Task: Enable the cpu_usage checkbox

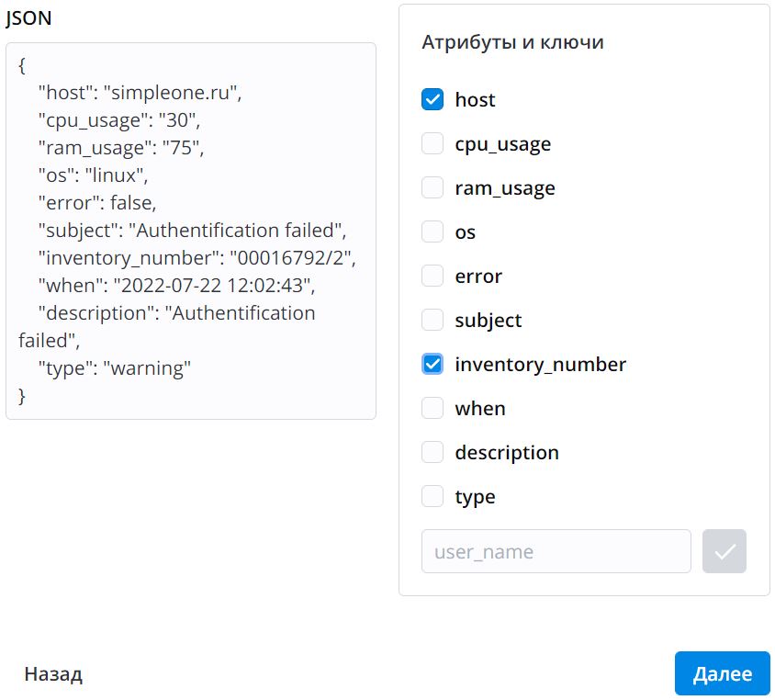Action: pyautogui.click(x=432, y=143)
